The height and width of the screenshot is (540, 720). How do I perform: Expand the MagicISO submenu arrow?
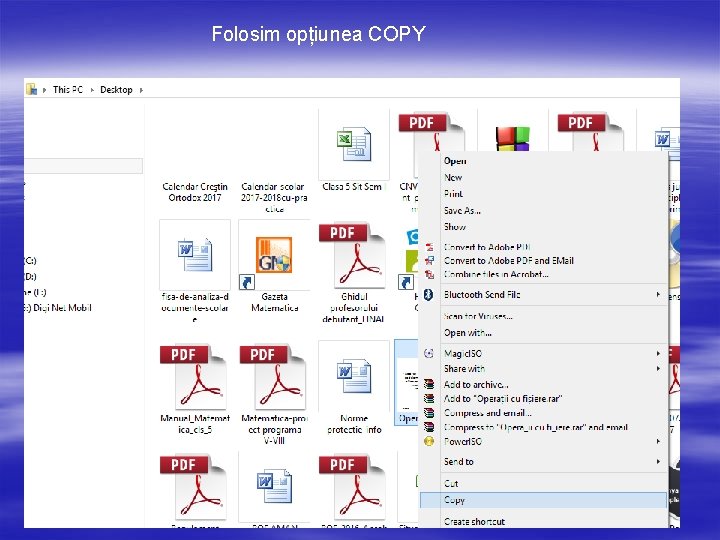[x=658, y=353]
